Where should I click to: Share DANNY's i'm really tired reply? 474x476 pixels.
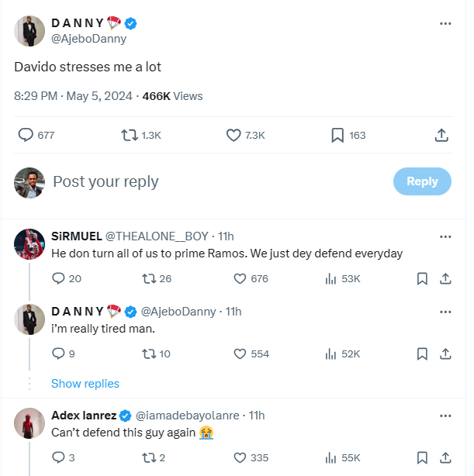[446, 354]
